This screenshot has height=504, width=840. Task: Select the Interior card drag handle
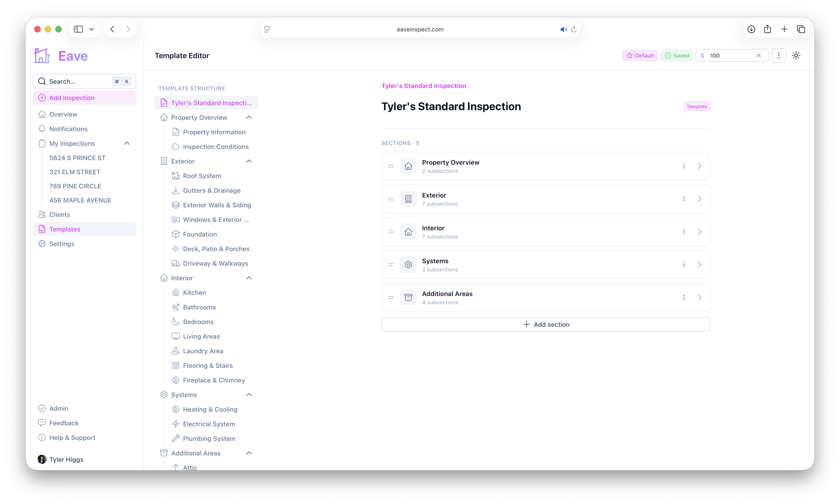[x=391, y=232]
